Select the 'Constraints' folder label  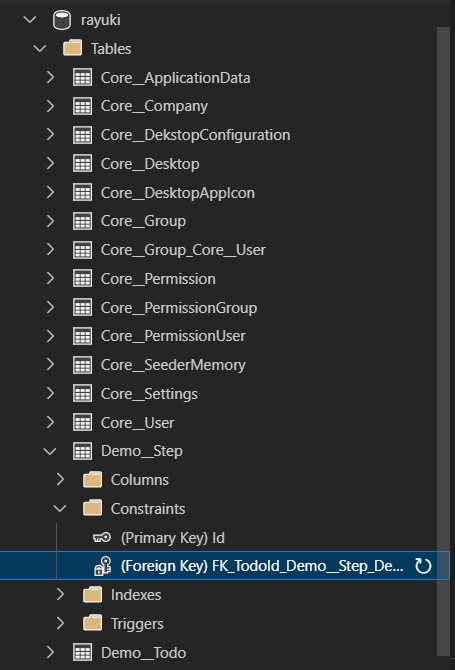pos(148,509)
